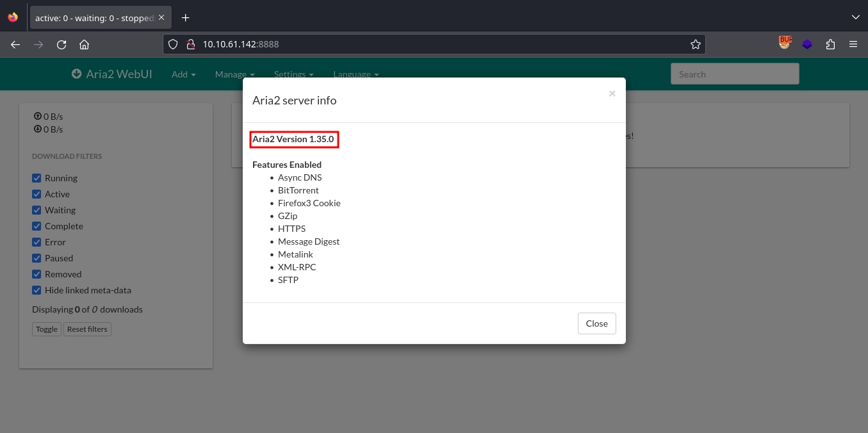Open the Manage dropdown menu
This screenshot has width=868, height=433.
tap(234, 74)
